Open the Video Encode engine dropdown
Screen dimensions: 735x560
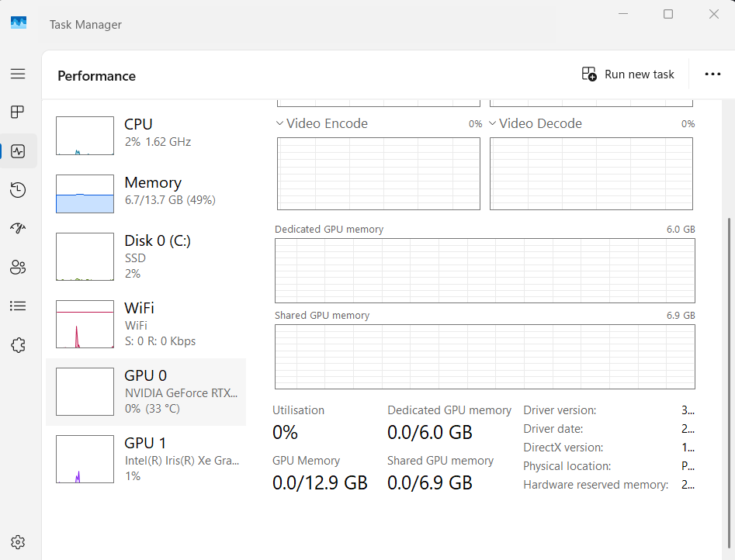pyautogui.click(x=280, y=123)
